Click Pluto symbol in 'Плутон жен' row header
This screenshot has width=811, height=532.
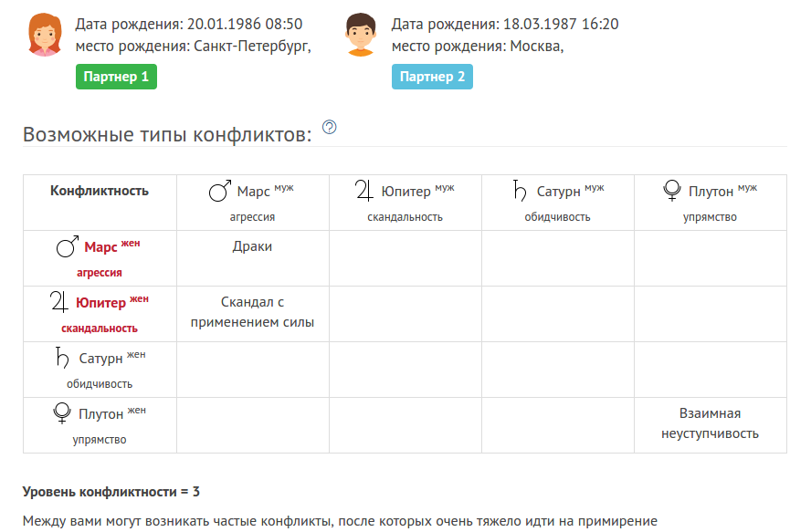click(x=62, y=413)
